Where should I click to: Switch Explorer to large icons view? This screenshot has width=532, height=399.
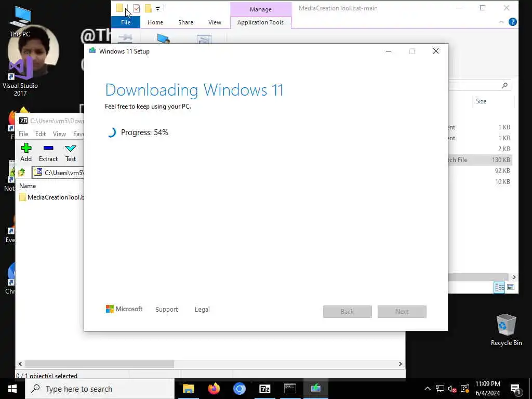[511, 287]
